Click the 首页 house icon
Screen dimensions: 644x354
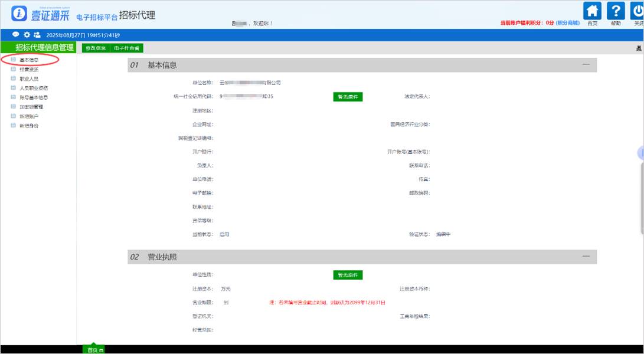click(592, 11)
